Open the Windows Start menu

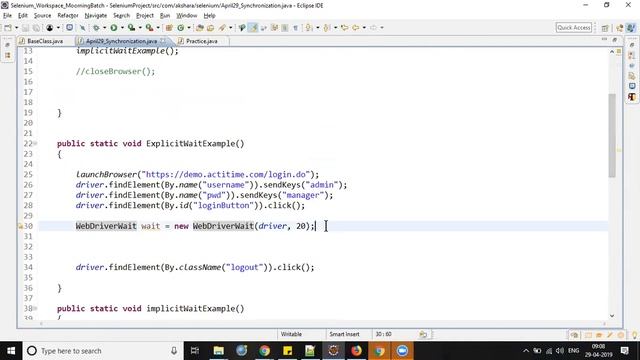point(11,351)
